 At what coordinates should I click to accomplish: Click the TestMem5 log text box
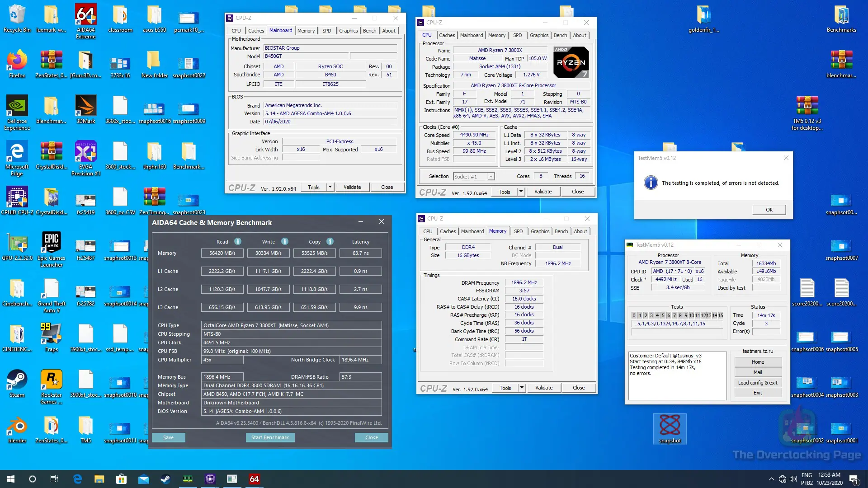click(x=677, y=376)
